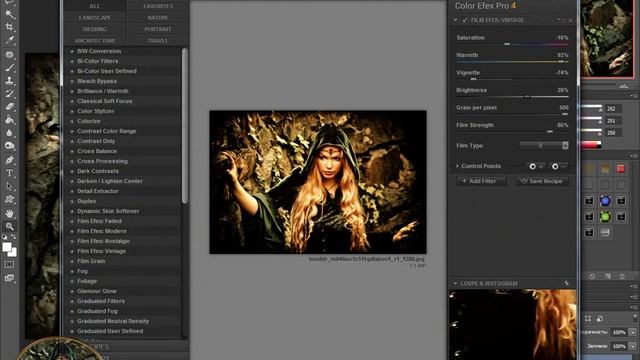Open the PORTRAIT category tab
Screen dimensions: 640x360
point(158,29)
